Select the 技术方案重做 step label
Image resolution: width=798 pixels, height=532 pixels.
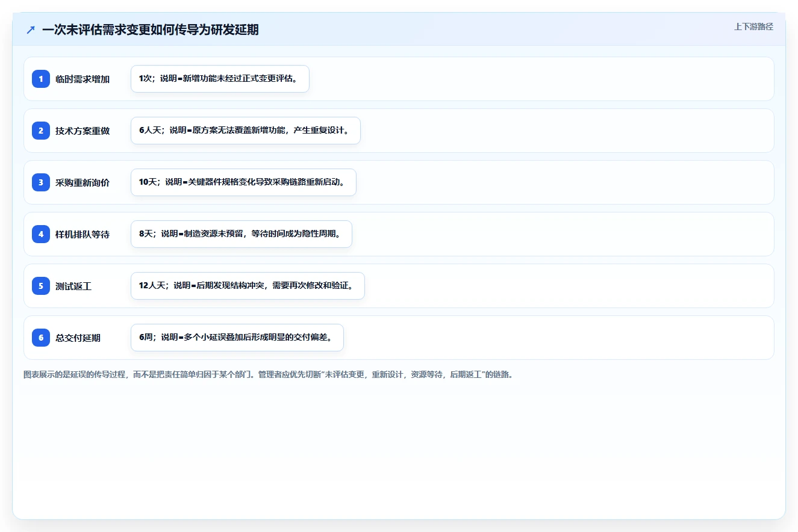(83, 131)
